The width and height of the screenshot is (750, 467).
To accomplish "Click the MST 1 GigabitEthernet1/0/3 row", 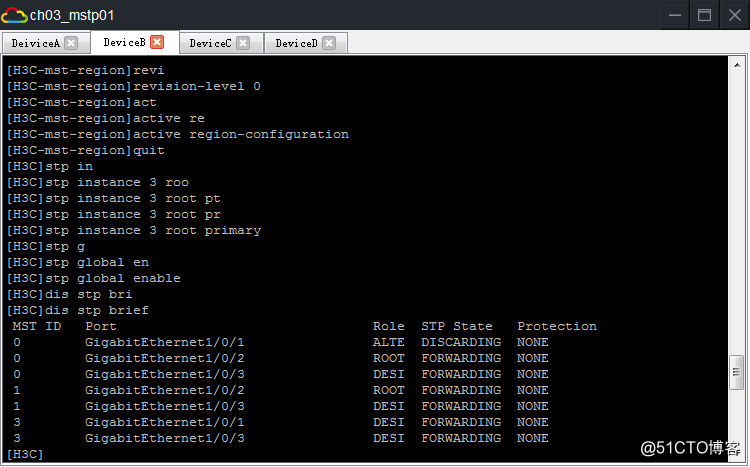I will coord(281,407).
